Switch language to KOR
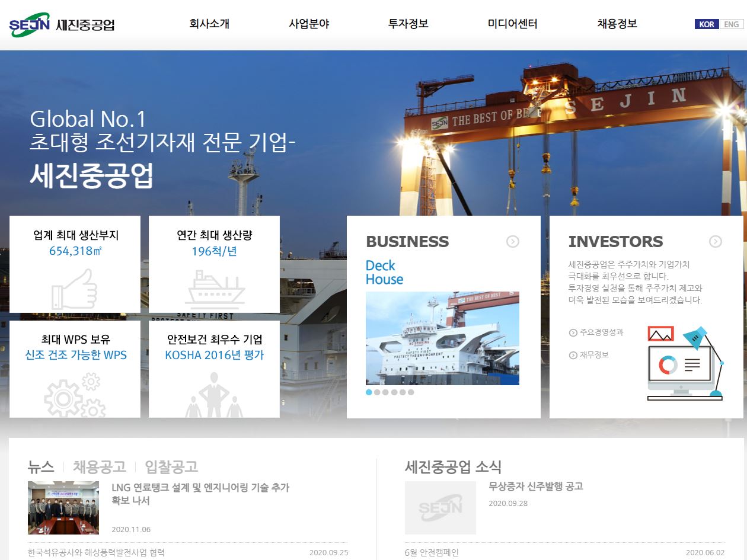 click(707, 24)
